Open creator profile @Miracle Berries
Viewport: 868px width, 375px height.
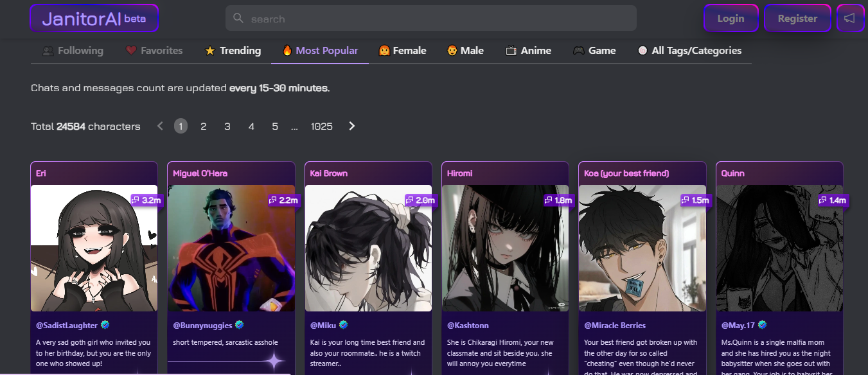tap(615, 326)
